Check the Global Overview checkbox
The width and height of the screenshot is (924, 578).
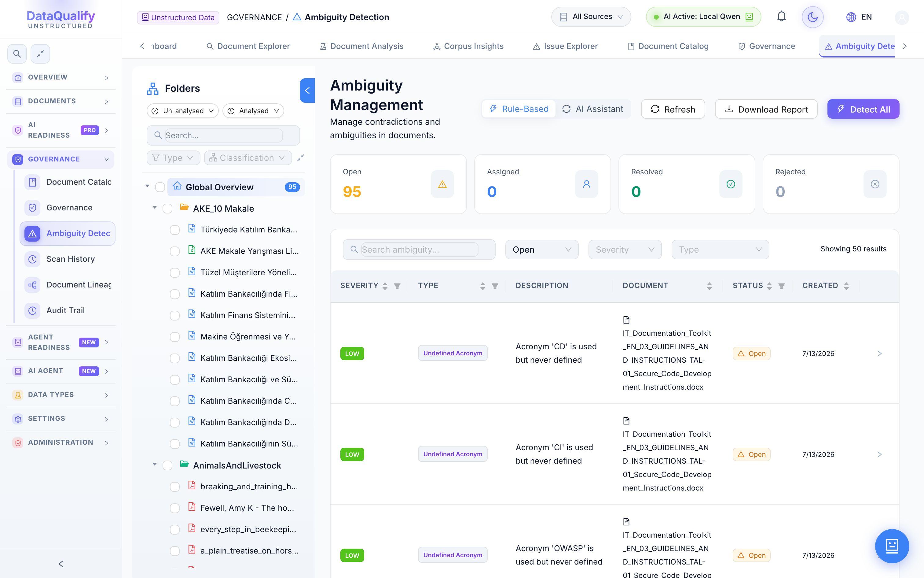point(160,187)
